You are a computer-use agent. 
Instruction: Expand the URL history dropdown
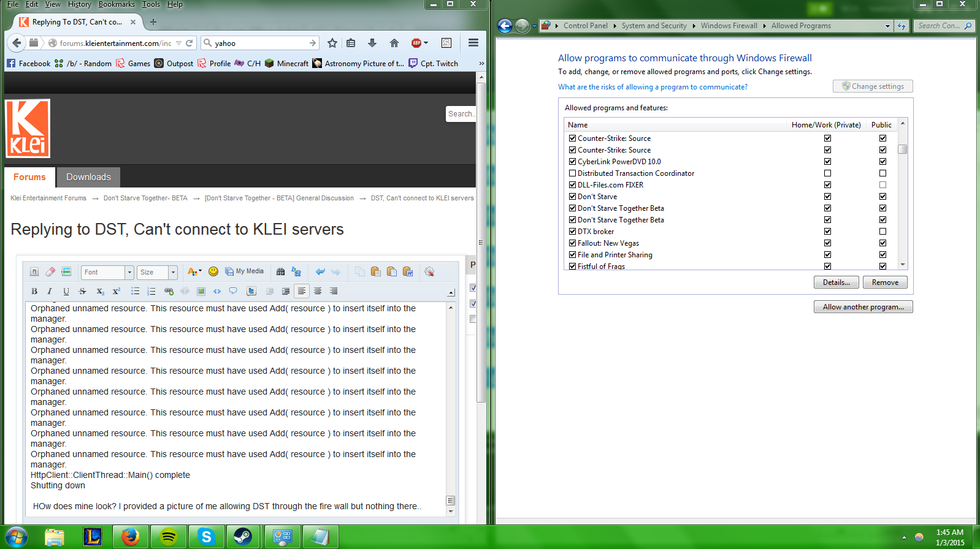(x=178, y=44)
